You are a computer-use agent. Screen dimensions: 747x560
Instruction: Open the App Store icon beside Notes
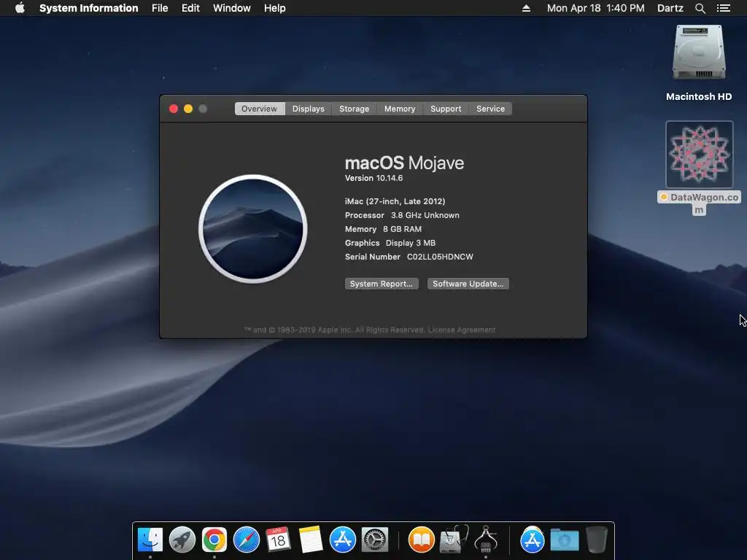coord(343,540)
